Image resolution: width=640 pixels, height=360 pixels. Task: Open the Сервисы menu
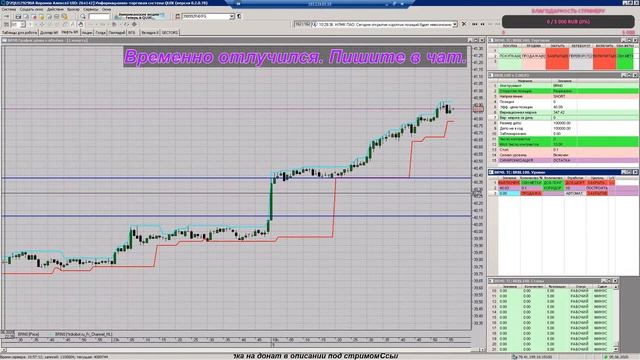[91, 9]
